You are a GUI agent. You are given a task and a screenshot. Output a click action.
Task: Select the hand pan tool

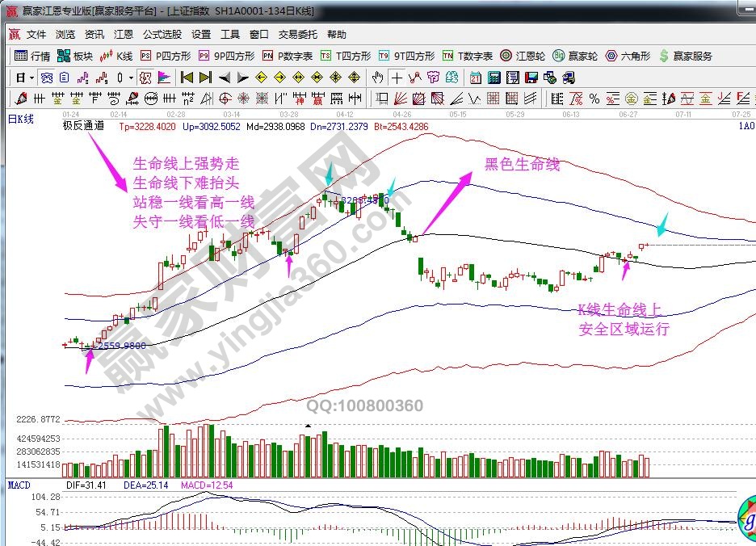pyautogui.click(x=377, y=78)
